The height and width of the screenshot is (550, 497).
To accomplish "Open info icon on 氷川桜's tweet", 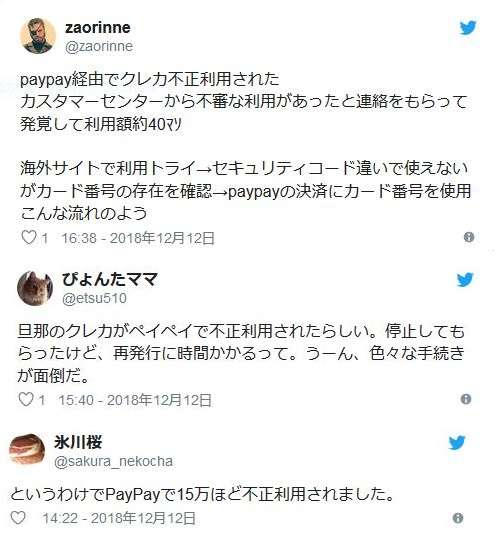I will pos(458,518).
